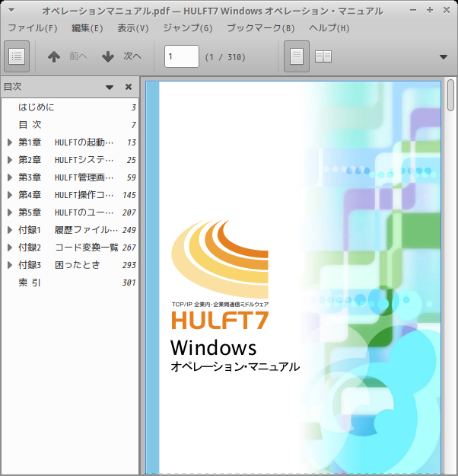Expand the 第4章 tree entry
Screen dimensions: 458x476
(10, 195)
